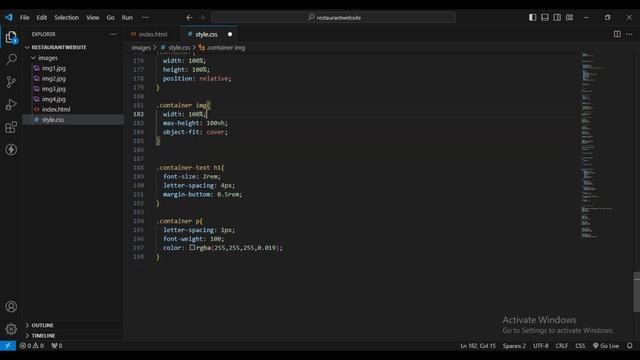Open the Selection menu
This screenshot has height=360, width=640.
coord(67,18)
